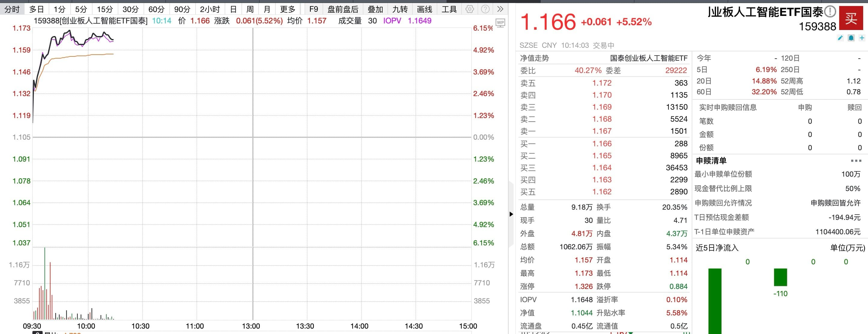The height and width of the screenshot is (334, 868).
Task: Edit the quote with the pencil icon
Action: pos(840,38)
